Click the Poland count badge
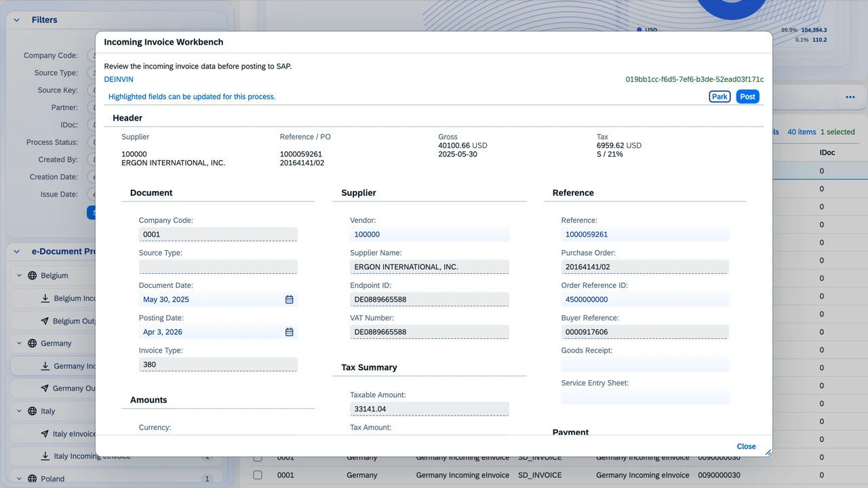868x488 pixels. point(207,479)
